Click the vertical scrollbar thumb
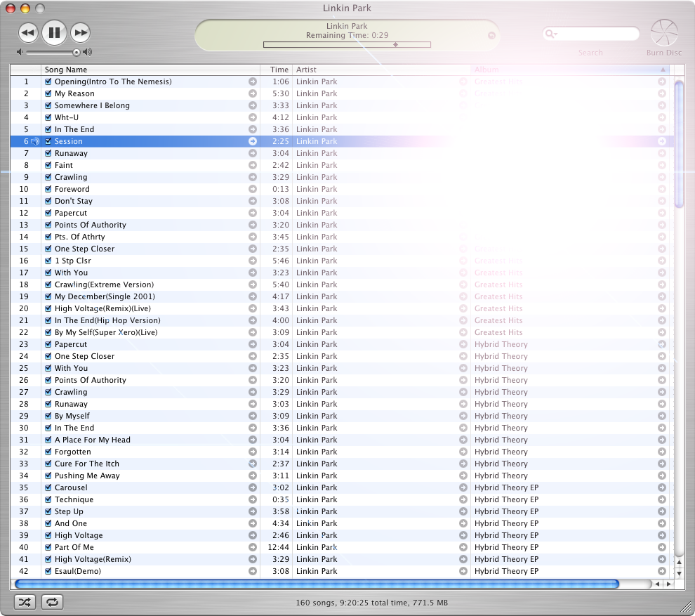 click(679, 144)
